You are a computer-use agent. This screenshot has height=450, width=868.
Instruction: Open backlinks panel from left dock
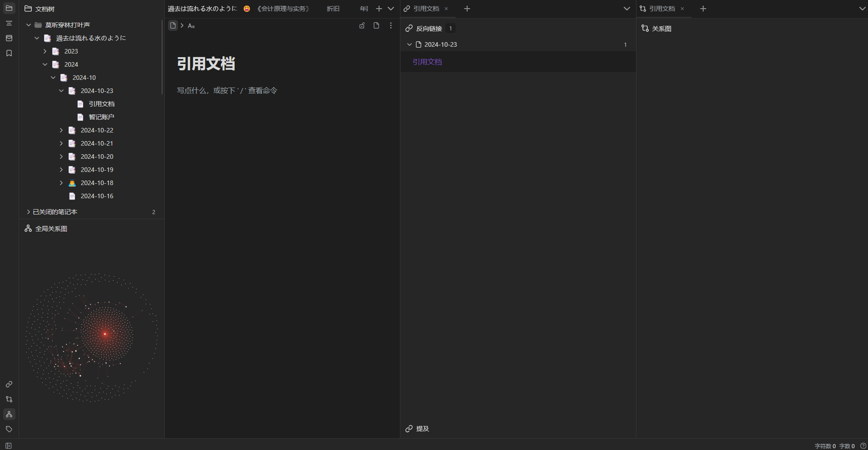click(9, 384)
